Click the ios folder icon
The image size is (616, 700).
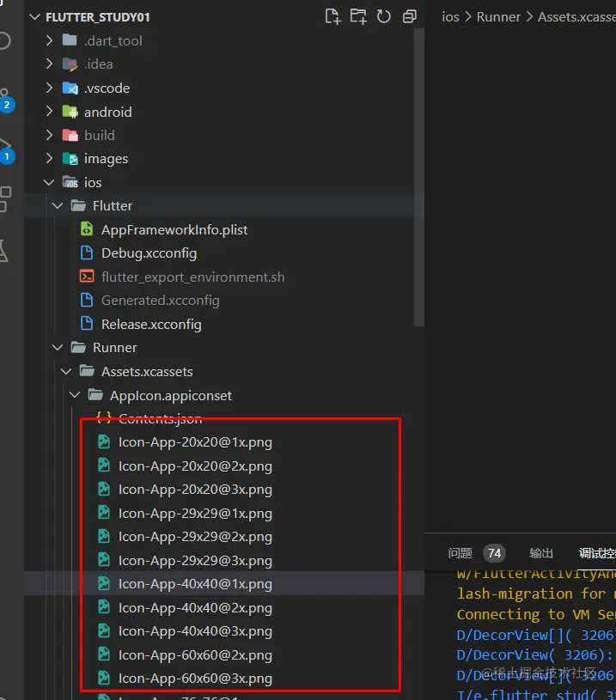(70, 182)
